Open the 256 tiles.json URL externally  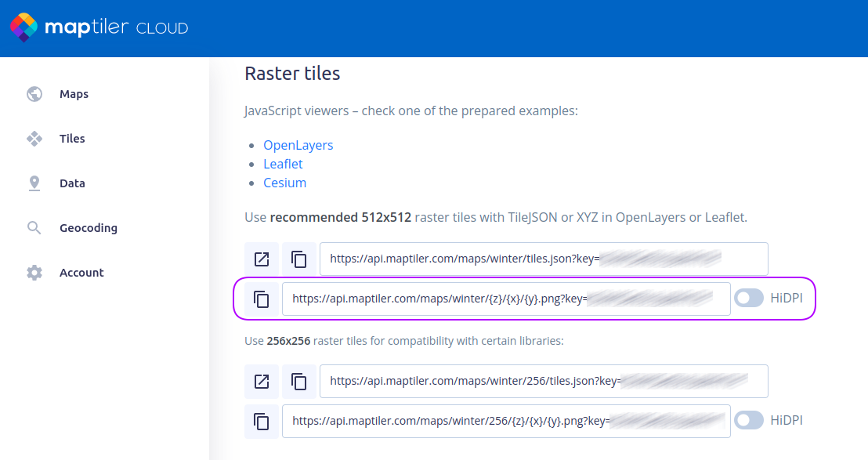(x=262, y=381)
